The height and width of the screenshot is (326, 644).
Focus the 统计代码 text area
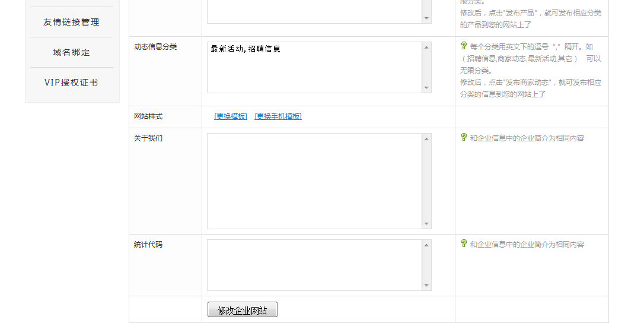tap(314, 265)
